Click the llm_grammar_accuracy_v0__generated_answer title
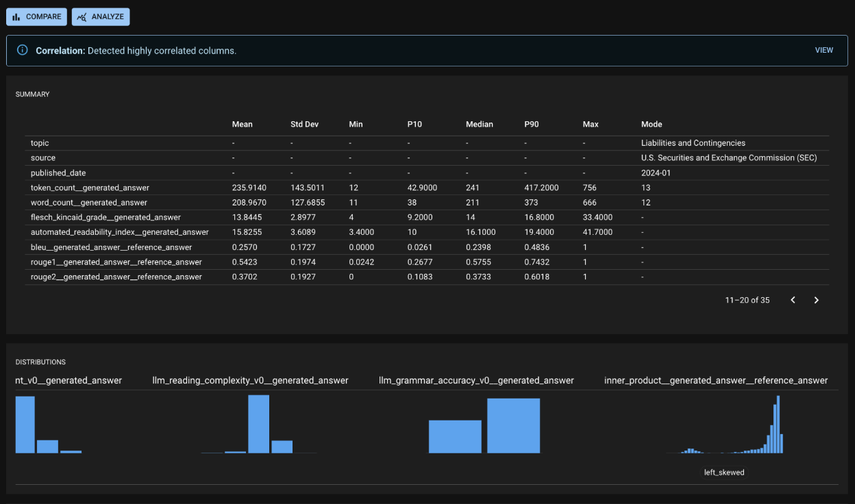This screenshot has height=504, width=855. pyautogui.click(x=476, y=380)
